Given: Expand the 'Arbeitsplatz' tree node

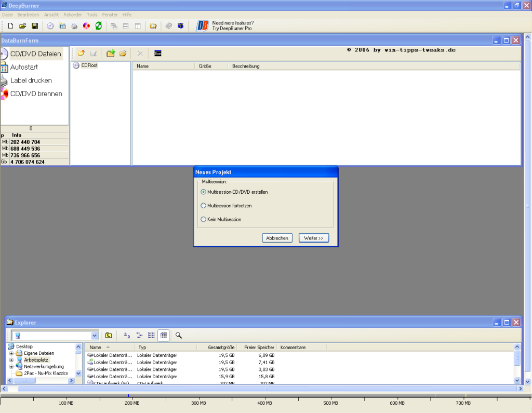Looking at the screenshot, I should pos(11,359).
